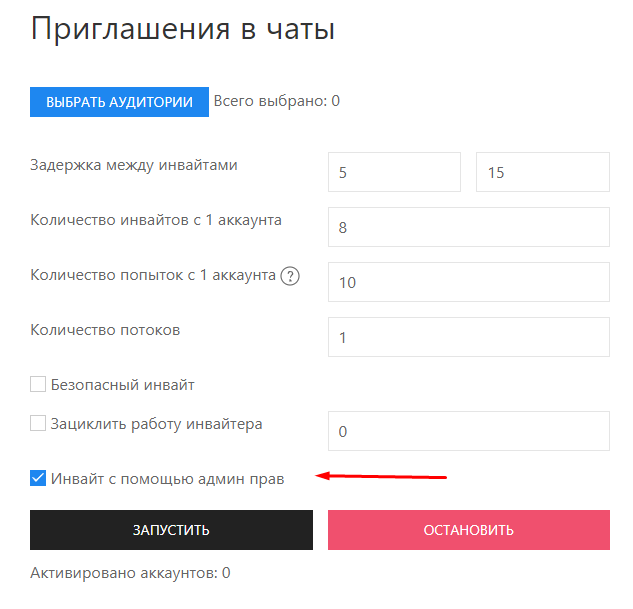The width and height of the screenshot is (633, 609).
Task: Focus the minimum delay field showing 5
Action: 394,172
